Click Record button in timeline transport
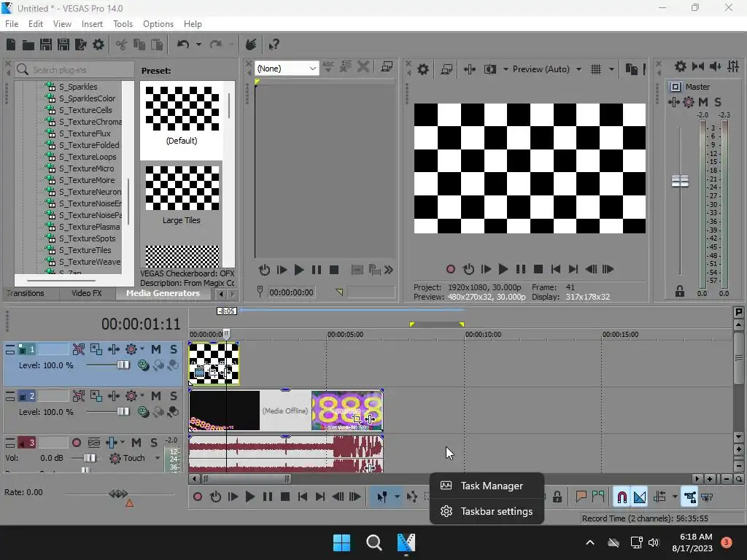This screenshot has height=560, width=747. [x=197, y=497]
